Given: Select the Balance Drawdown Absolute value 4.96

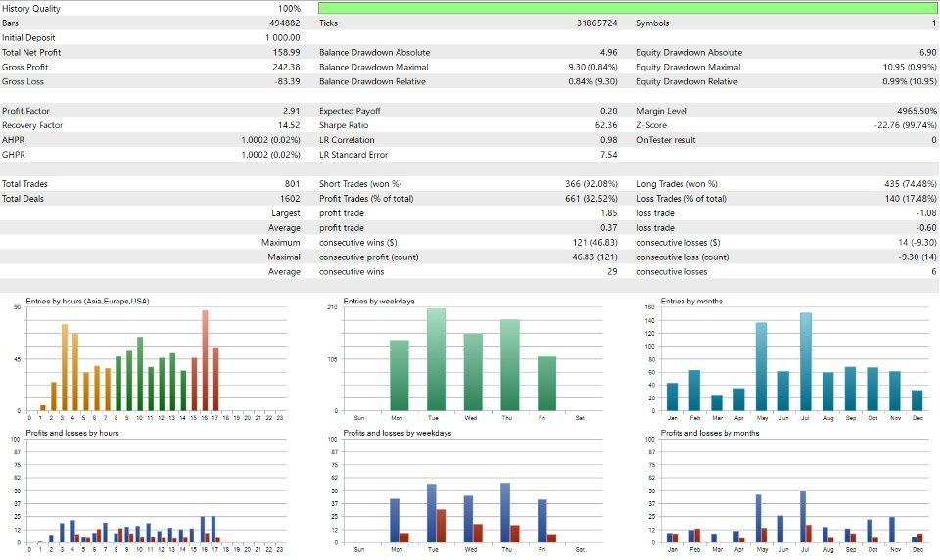Looking at the screenshot, I should pos(608,53).
